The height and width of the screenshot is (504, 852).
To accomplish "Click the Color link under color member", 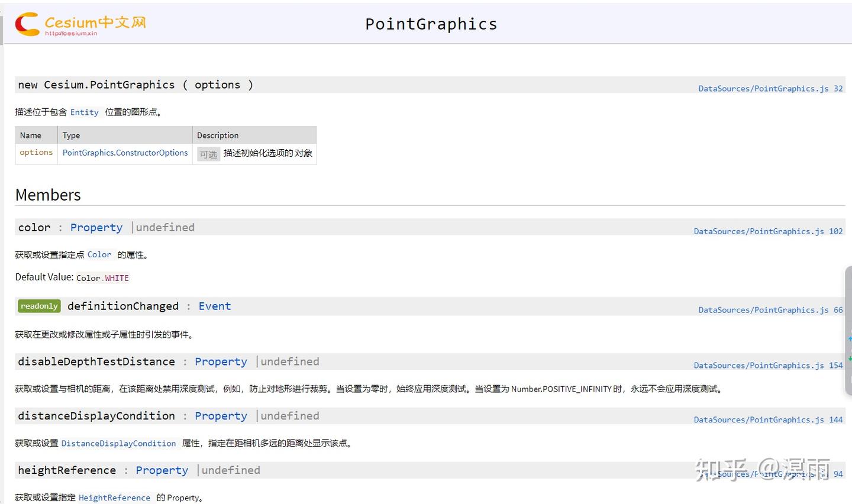I will (99, 255).
